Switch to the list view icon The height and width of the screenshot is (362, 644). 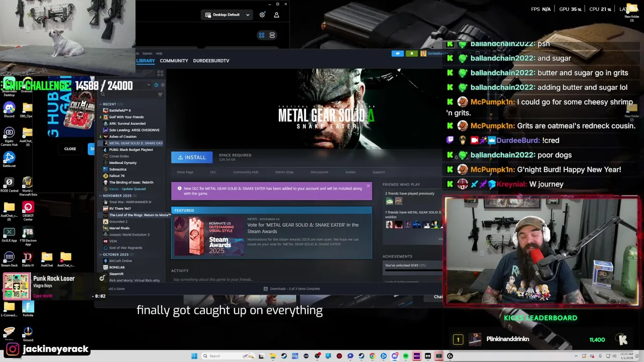coord(272,35)
